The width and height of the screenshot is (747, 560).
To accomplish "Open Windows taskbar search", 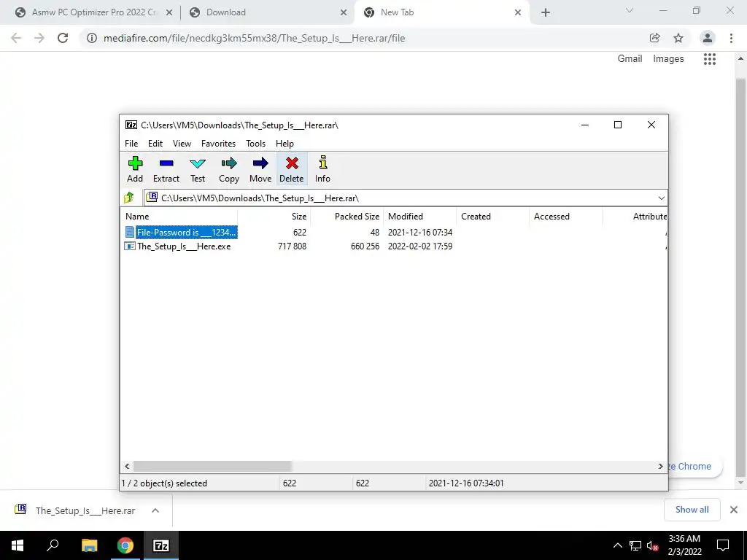I will [x=53, y=545].
